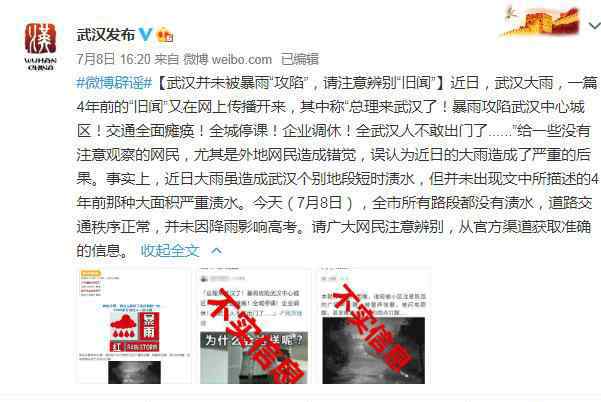Screen dimensions: 601x402
Task: Open the #微博辟谣# hashtag topic
Action: (x=115, y=82)
